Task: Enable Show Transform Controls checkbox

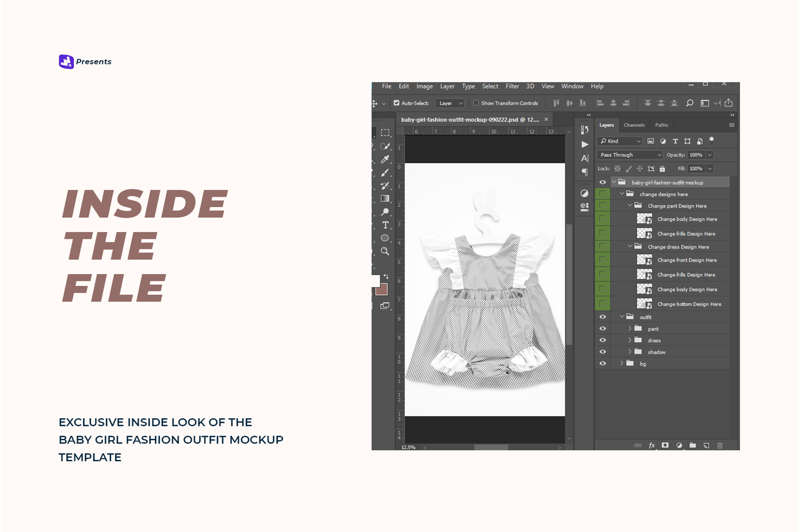Action: (476, 103)
